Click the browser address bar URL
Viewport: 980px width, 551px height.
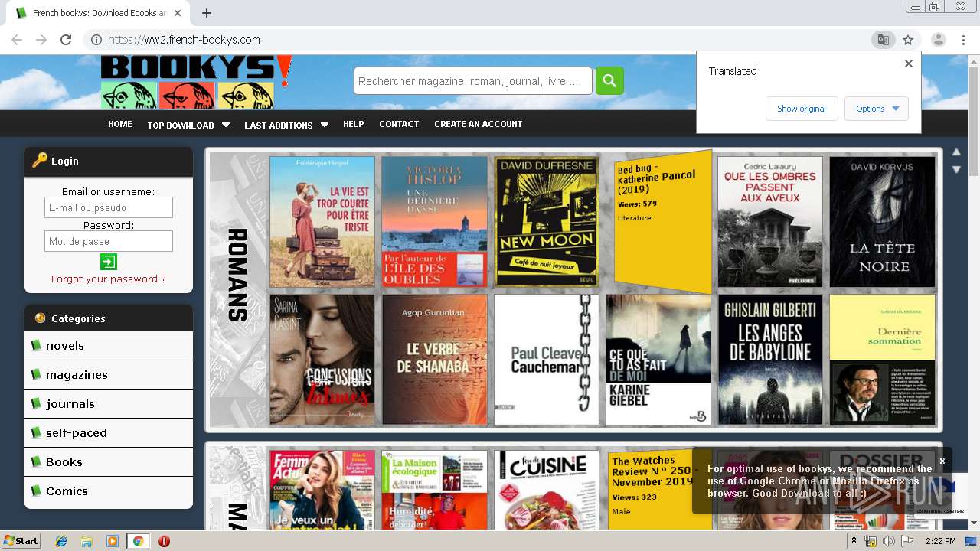(184, 40)
